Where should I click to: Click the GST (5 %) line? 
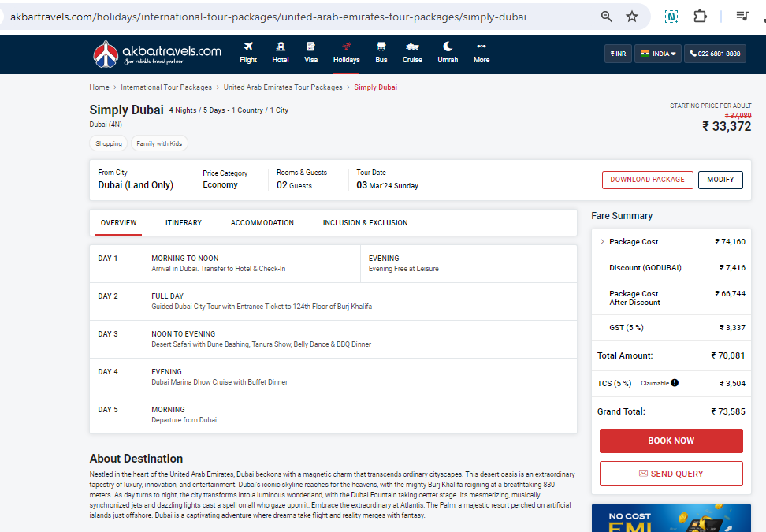pyautogui.click(x=671, y=328)
